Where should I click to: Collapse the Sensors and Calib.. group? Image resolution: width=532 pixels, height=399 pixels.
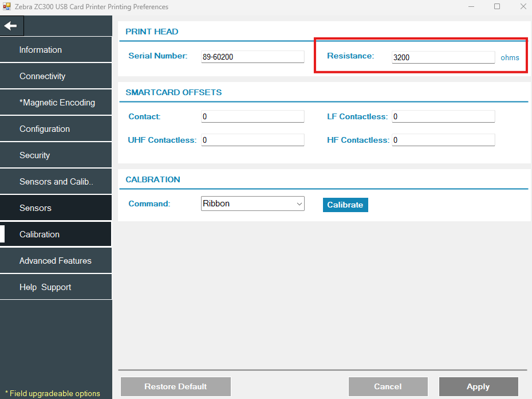pos(56,182)
